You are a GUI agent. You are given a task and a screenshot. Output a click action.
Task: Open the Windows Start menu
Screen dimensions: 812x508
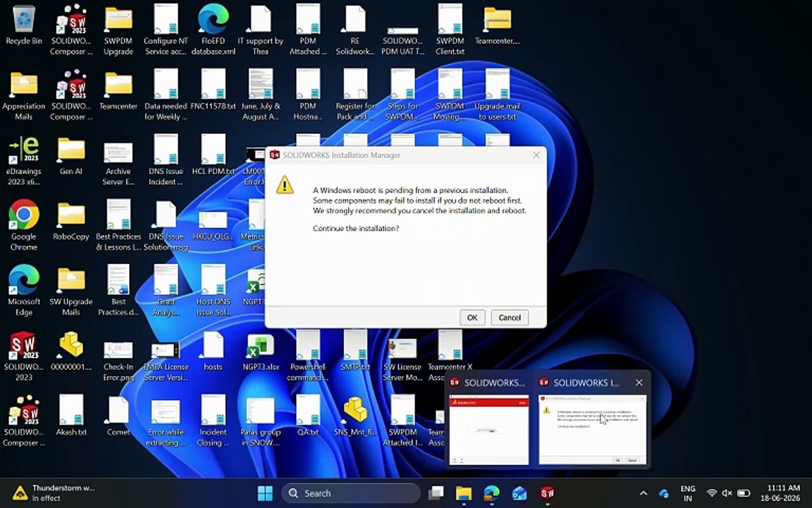point(265,493)
